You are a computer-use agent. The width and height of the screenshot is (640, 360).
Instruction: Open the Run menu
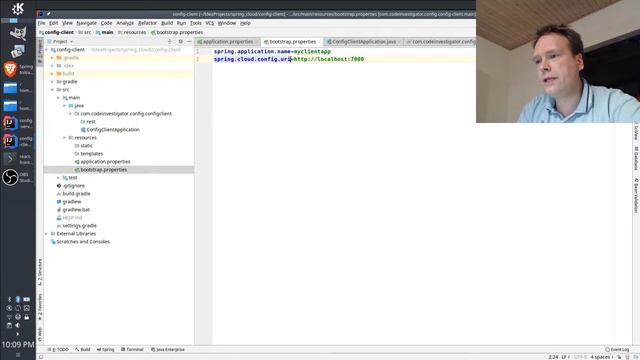pos(181,23)
